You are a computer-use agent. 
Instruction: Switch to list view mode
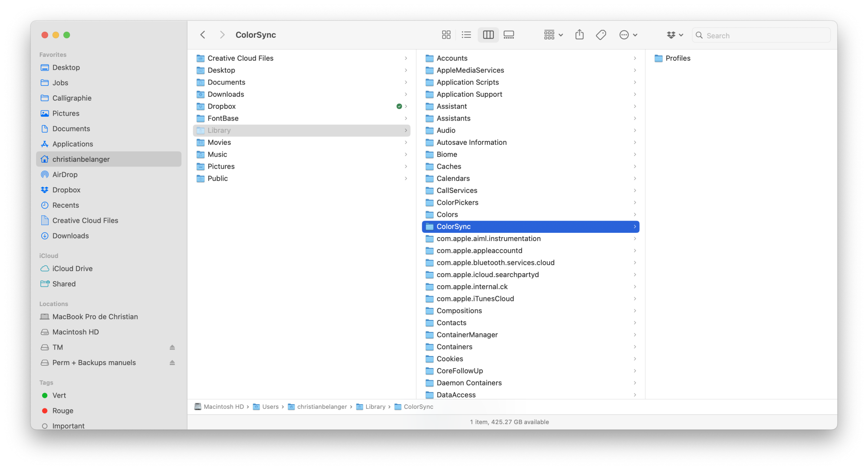coord(466,35)
